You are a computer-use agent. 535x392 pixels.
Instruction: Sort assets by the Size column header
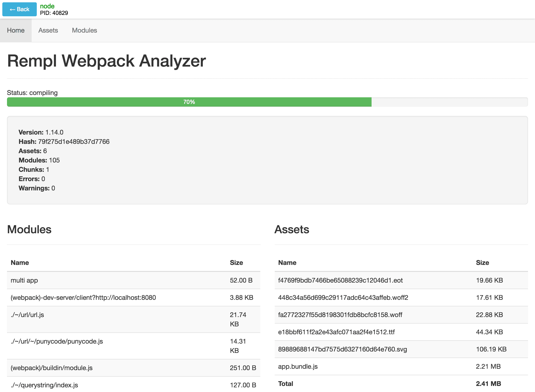482,262
